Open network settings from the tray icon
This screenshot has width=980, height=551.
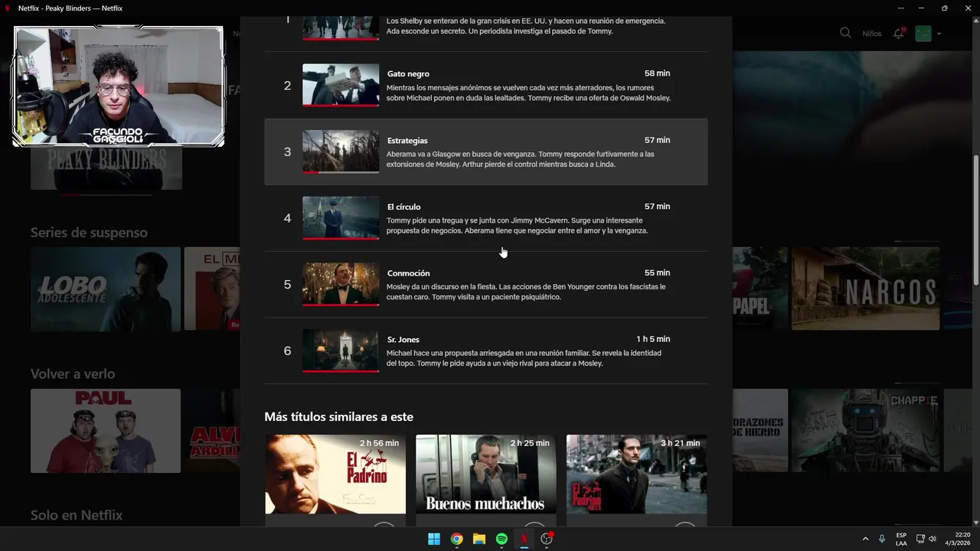[x=920, y=539]
